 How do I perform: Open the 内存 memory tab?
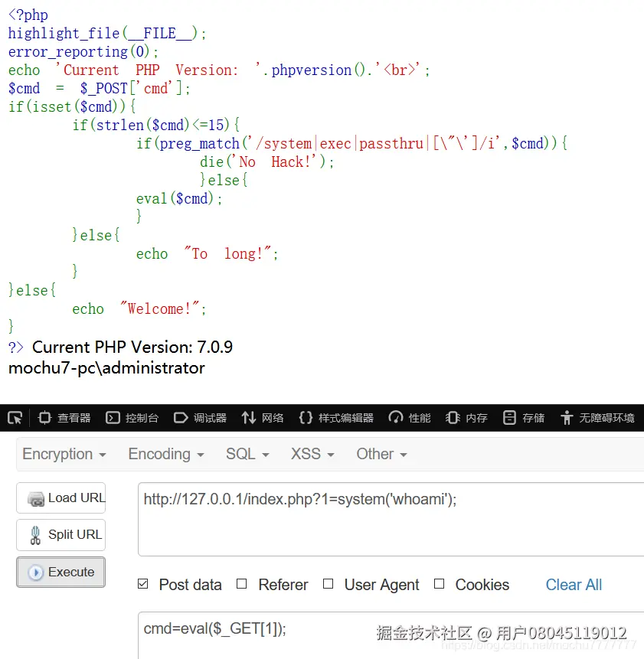coord(466,418)
